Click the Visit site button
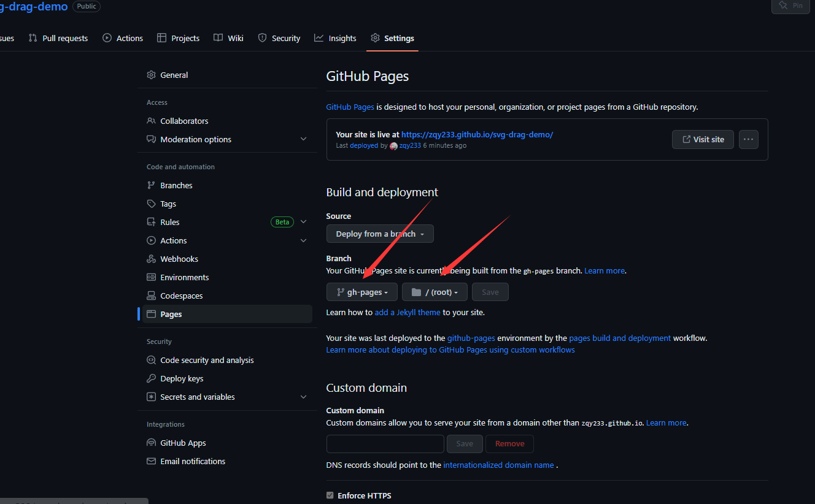This screenshot has height=504, width=815. (x=703, y=139)
